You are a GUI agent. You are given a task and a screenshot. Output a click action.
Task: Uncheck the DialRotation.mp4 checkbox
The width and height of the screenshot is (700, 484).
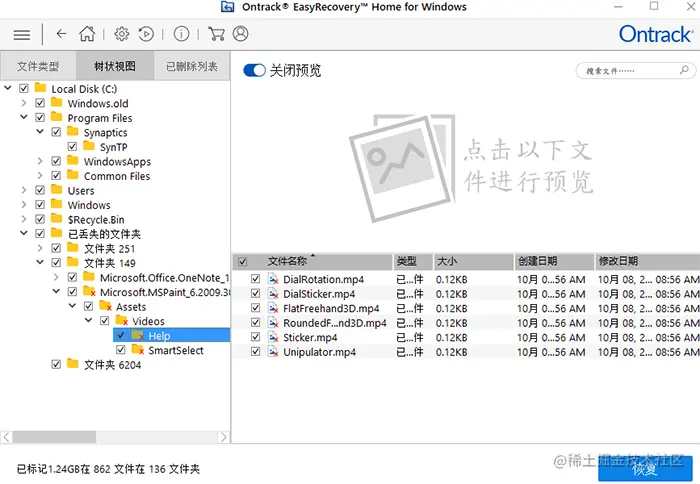pos(255,279)
